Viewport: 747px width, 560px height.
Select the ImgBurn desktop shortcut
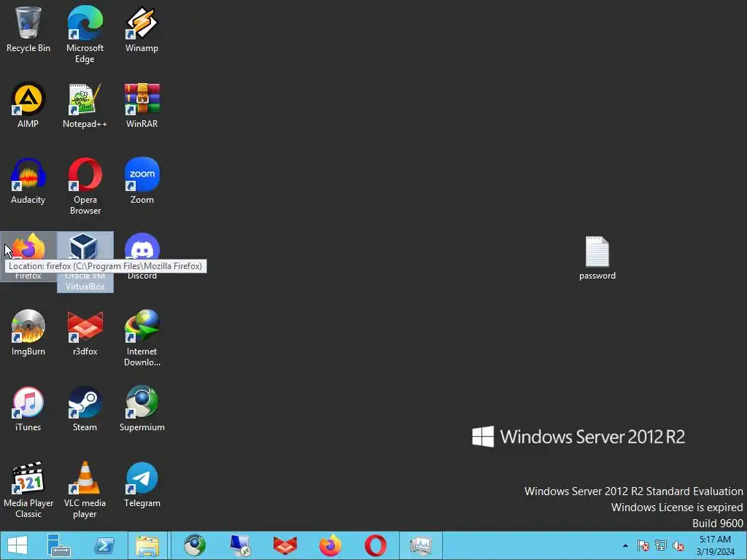[28, 332]
